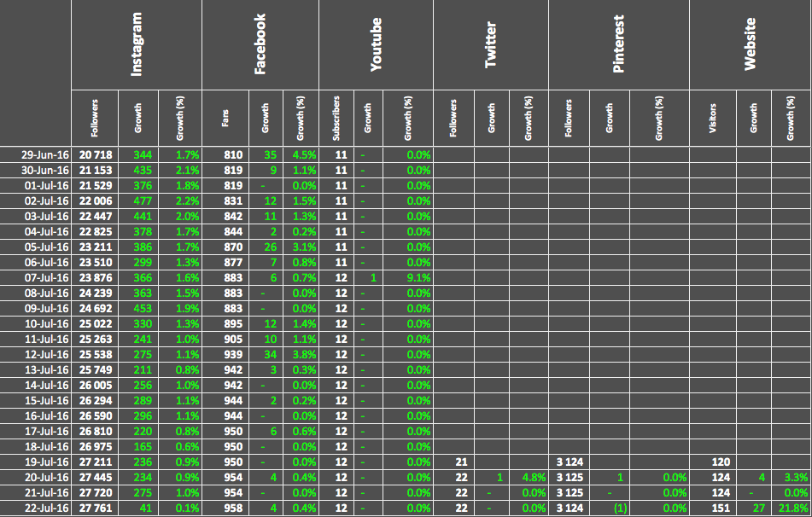The image size is (812, 517).
Task: Click Website growth percent 21.8%
Action: tap(792, 508)
